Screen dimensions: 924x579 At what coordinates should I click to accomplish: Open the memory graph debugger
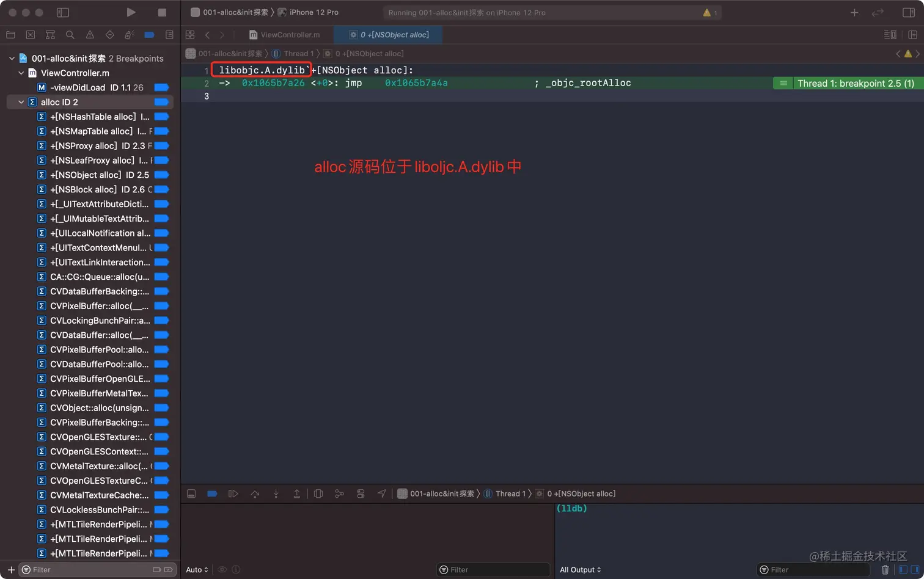point(339,493)
